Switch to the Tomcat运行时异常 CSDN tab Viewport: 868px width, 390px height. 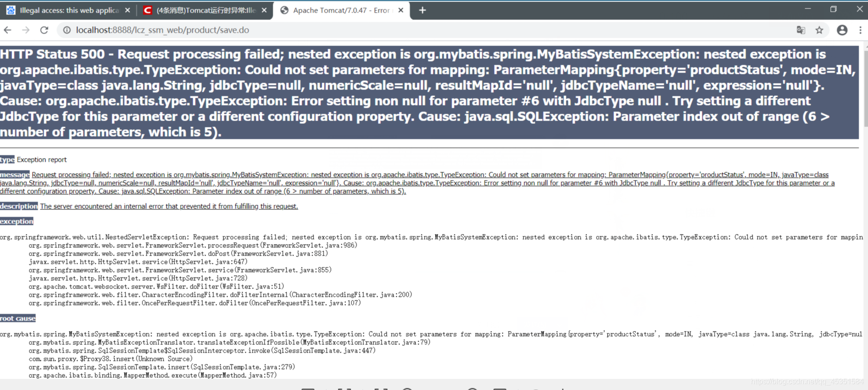(205, 10)
